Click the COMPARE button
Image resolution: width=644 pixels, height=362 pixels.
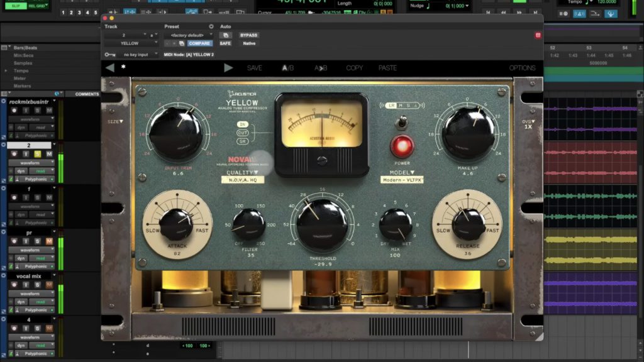[199, 43]
